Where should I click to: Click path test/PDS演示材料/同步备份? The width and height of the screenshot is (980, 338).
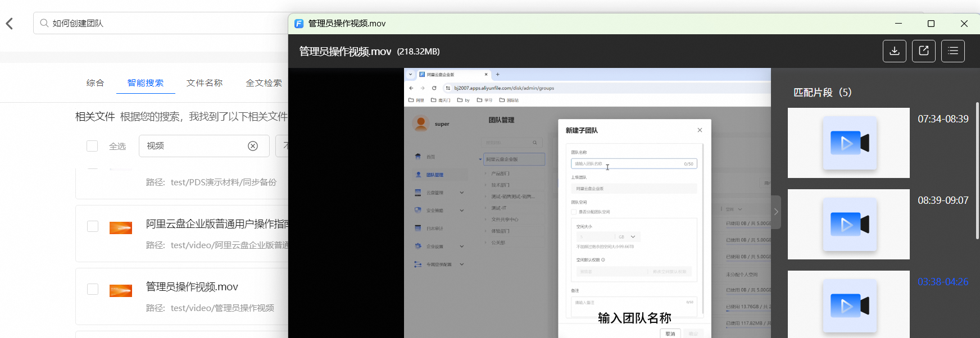224,182
